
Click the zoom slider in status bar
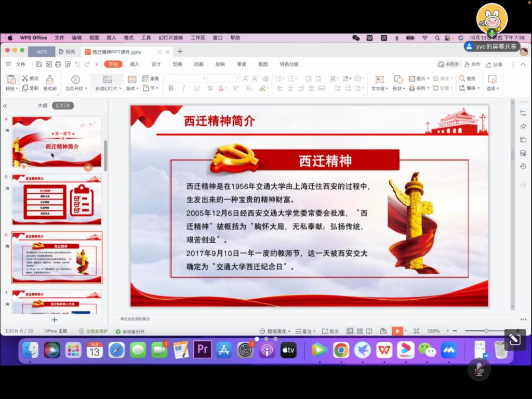point(486,331)
